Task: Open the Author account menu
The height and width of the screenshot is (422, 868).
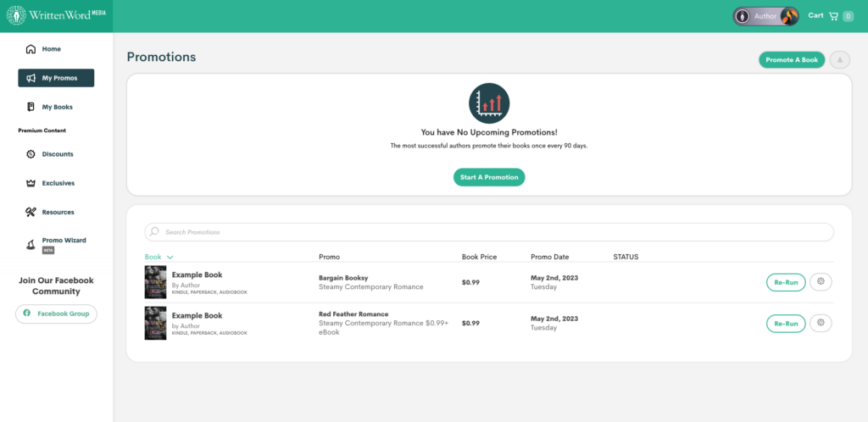Action: coord(766,16)
